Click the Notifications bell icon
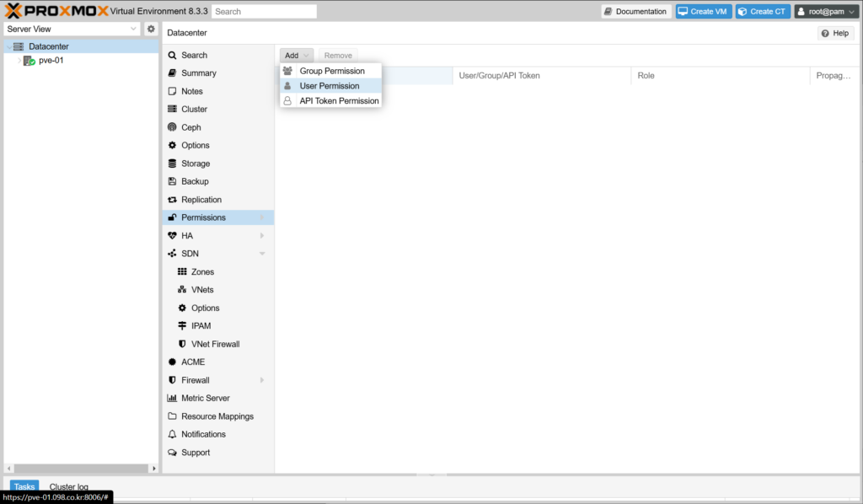 (172, 434)
